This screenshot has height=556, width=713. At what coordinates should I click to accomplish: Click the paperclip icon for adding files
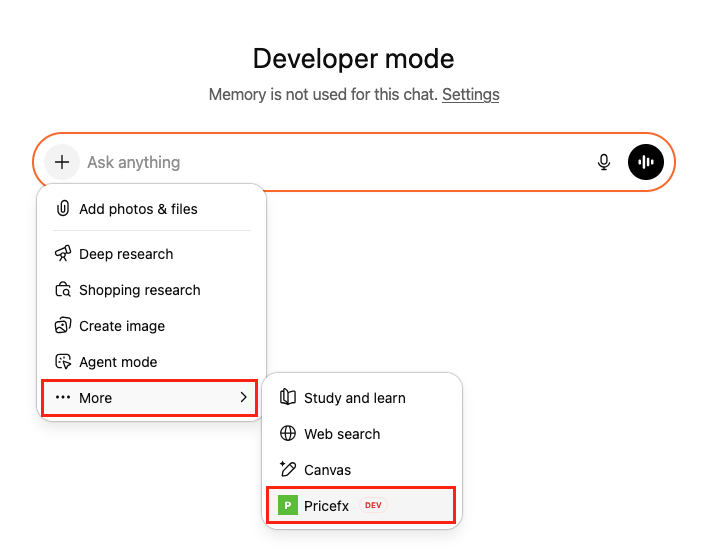click(x=63, y=209)
